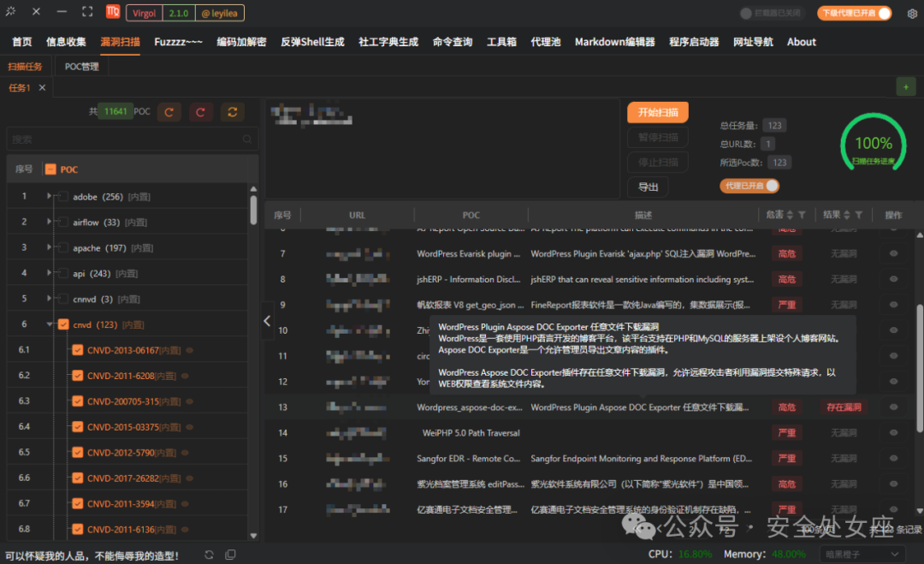Open the 代理池 menu
The width and height of the screenshot is (924, 564).
(546, 42)
